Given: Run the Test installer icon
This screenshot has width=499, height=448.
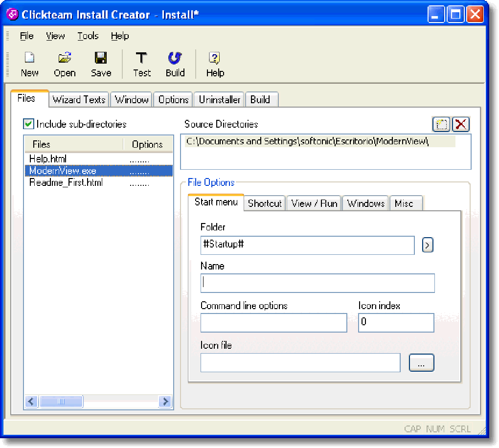Looking at the screenshot, I should [x=141, y=65].
